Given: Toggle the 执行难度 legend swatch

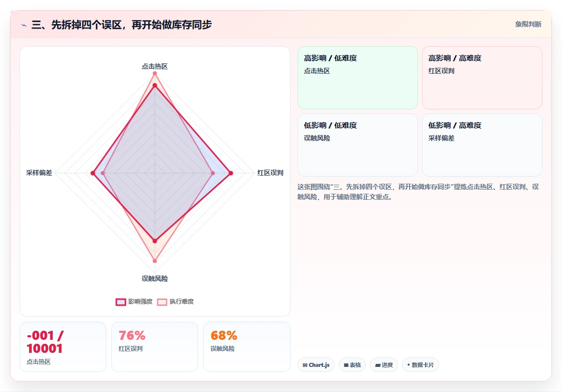Looking at the screenshot, I should pos(162,302).
